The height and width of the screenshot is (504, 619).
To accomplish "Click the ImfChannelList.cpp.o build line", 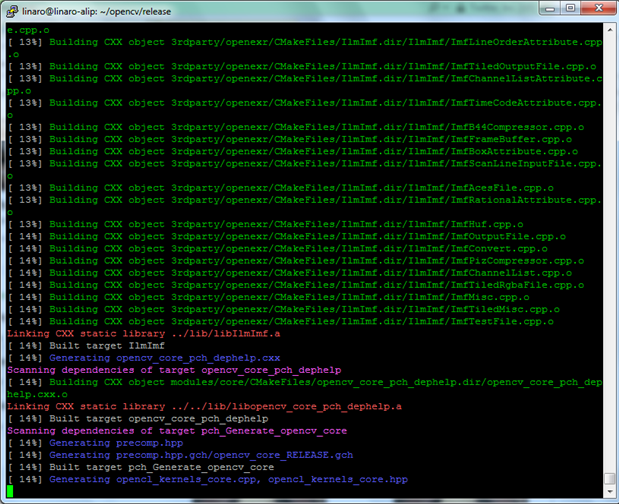I will (289, 273).
